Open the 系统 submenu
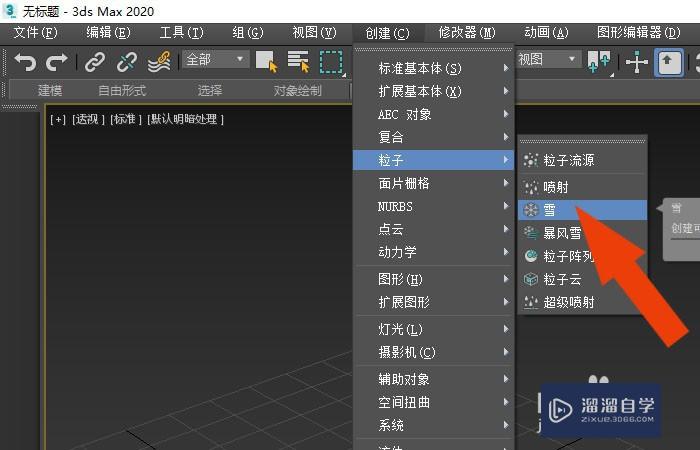Screen dimensions: 700x450 pos(433,425)
